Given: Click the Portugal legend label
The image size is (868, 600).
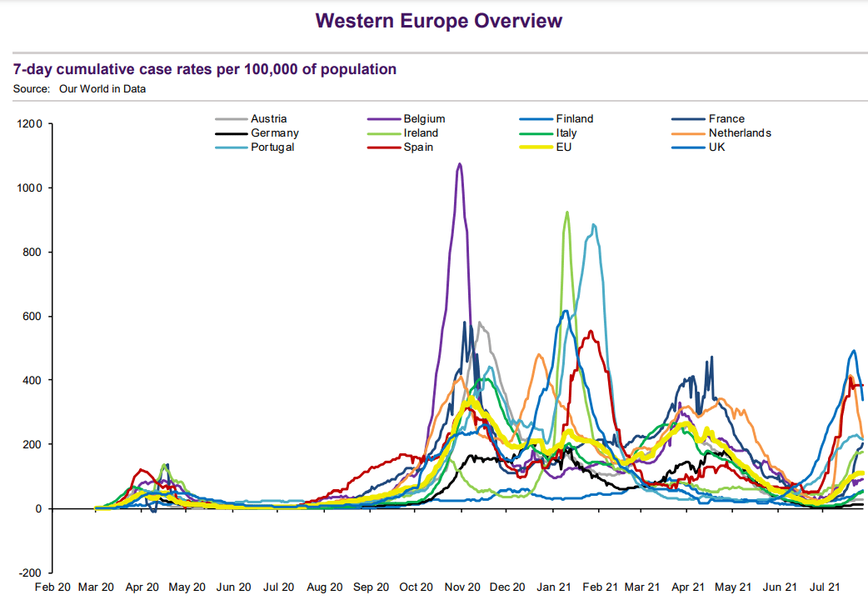Looking at the screenshot, I should click(272, 147).
